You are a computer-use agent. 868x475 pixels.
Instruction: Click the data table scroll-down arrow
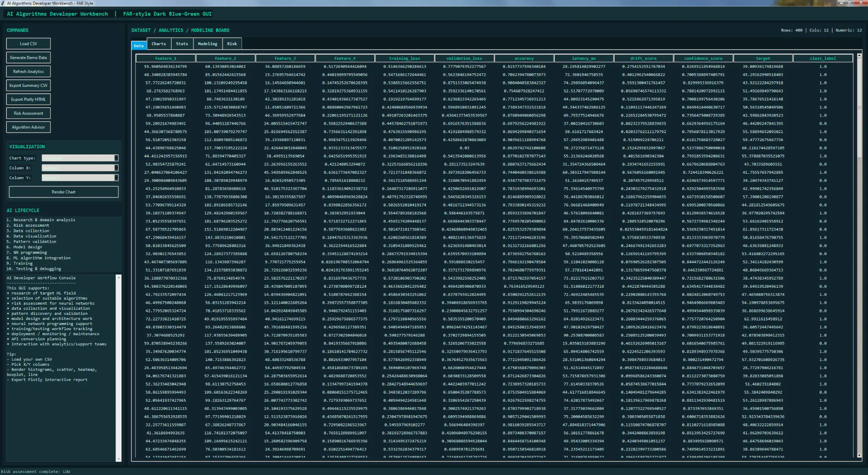(x=859, y=456)
